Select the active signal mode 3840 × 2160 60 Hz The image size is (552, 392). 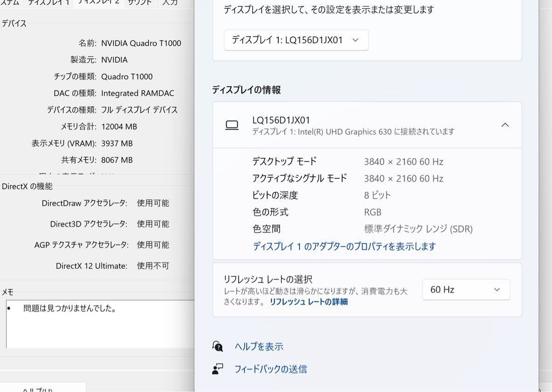(x=404, y=178)
